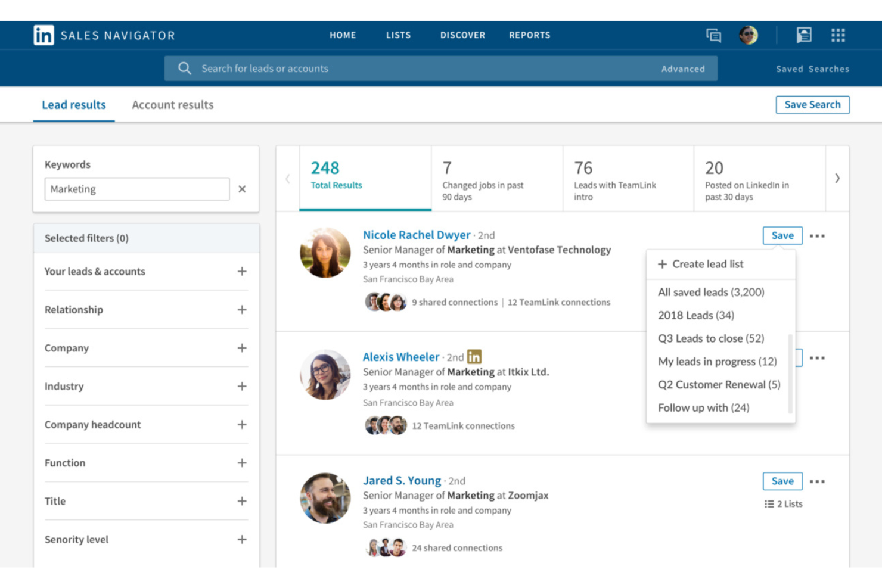Screen dimensions: 882x588
Task: Expand the Company headcount filter
Action: (242, 425)
